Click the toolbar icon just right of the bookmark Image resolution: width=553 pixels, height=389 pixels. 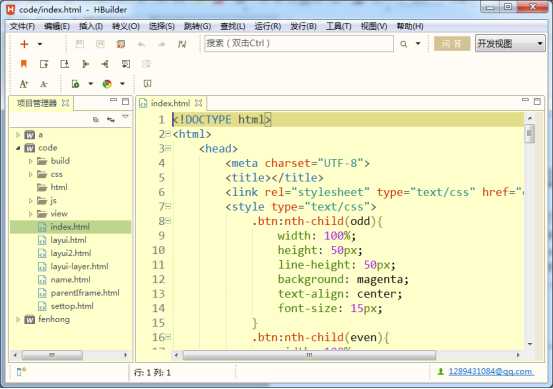tap(44, 64)
